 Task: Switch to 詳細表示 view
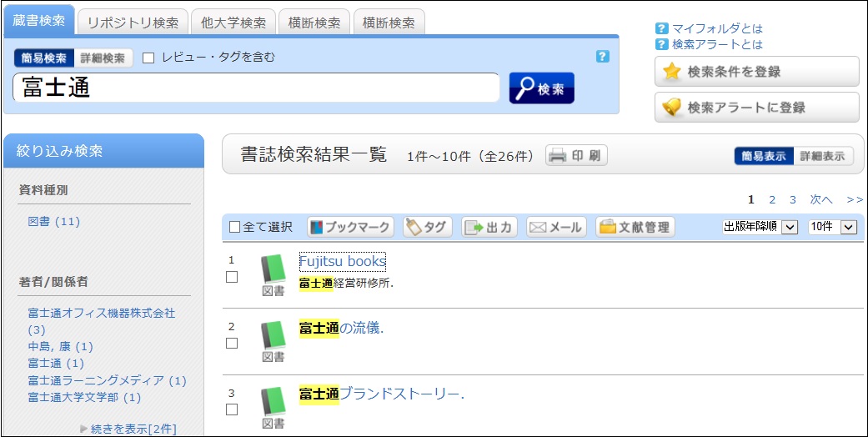[x=823, y=156]
